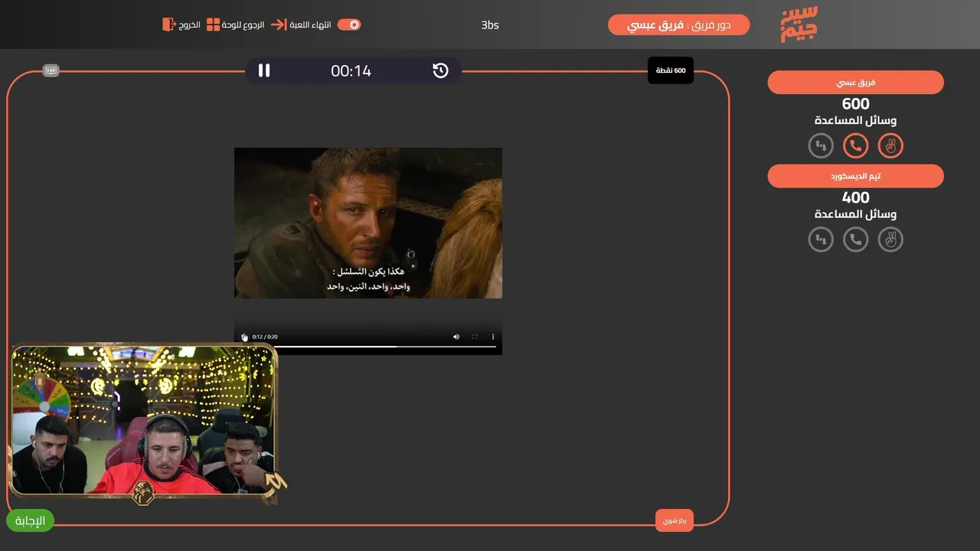Use فريق عبسي two-fingers help icon

click(890, 145)
